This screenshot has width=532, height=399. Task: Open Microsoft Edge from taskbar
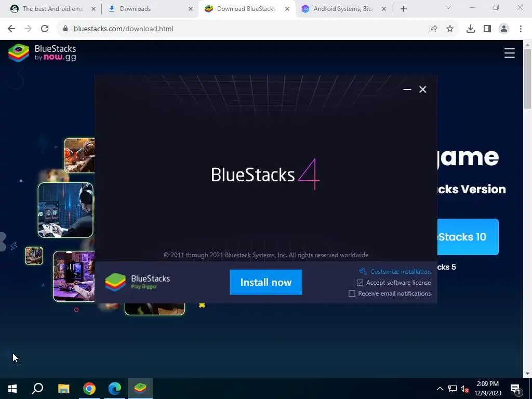(115, 389)
